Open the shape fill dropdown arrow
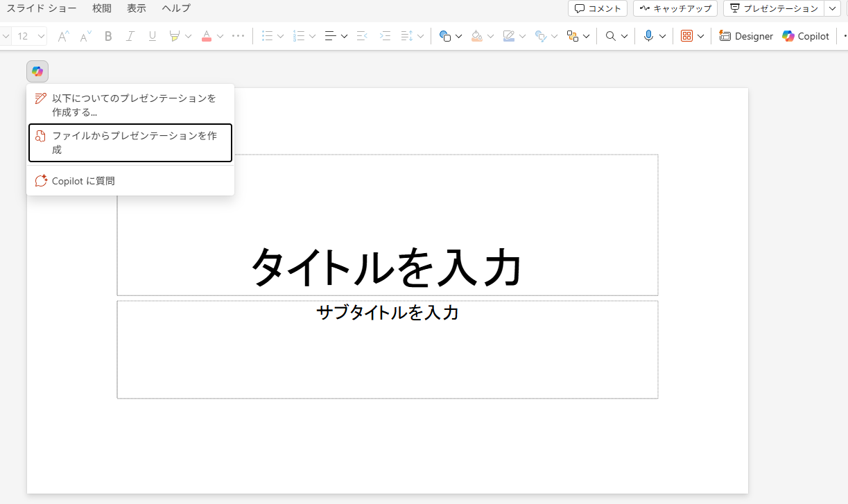The image size is (848, 504). [x=490, y=36]
